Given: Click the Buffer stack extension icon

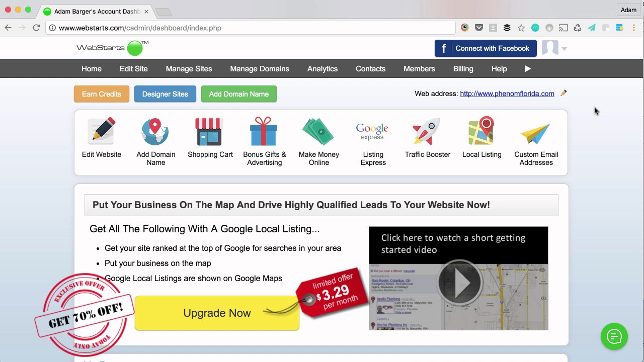Looking at the screenshot, I should [507, 28].
